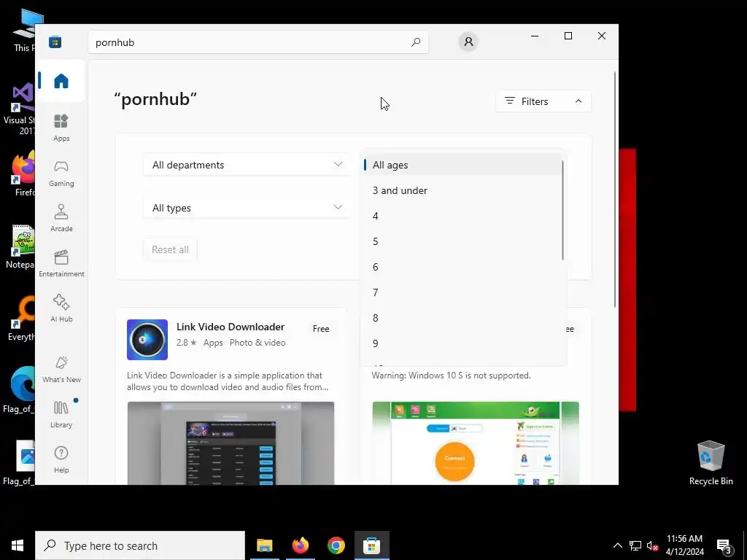This screenshot has width=747, height=560.
Task: Collapse the Filters panel
Action: pos(543,101)
